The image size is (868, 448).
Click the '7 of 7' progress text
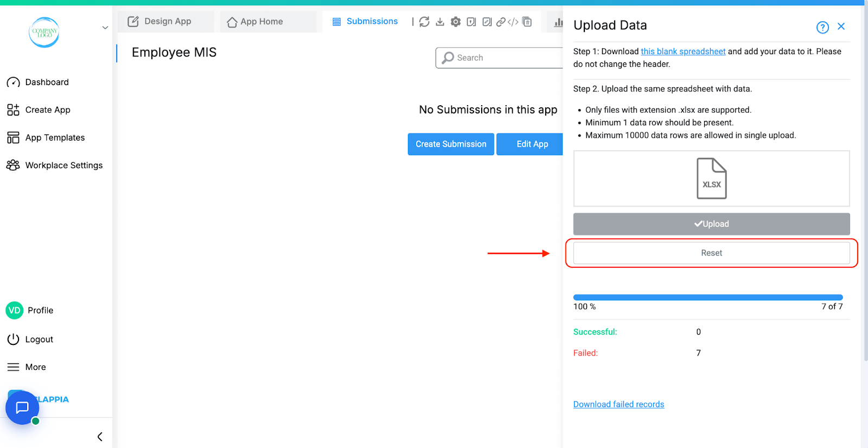point(832,307)
